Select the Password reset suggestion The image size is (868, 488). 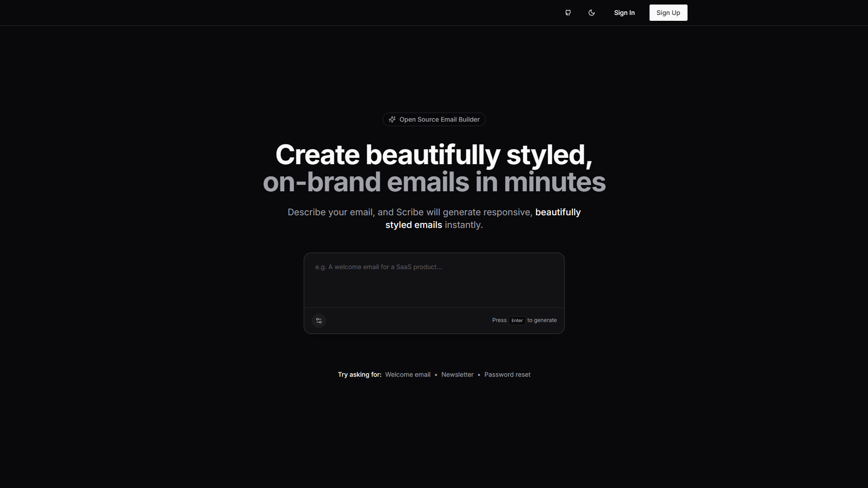pyautogui.click(x=507, y=374)
